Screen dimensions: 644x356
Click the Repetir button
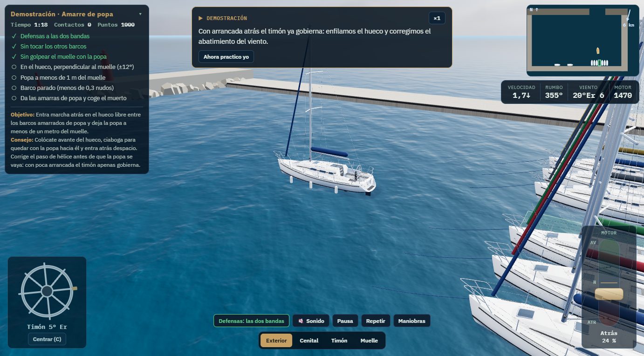(376, 321)
